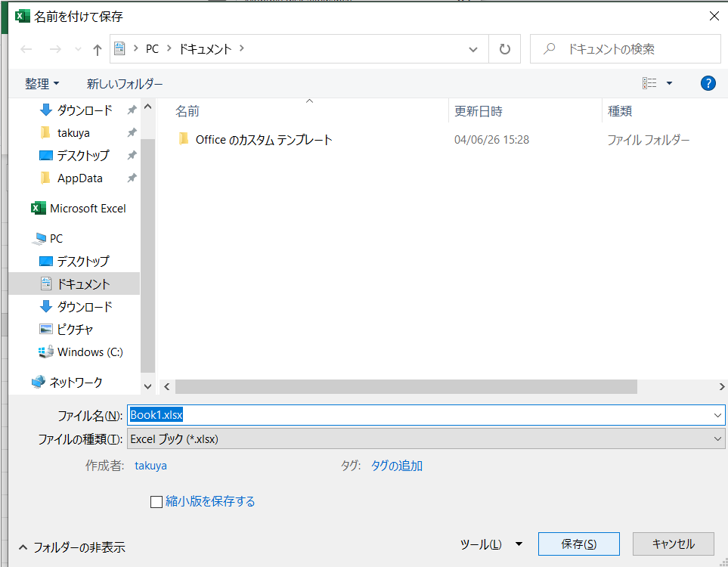
Task: Click the ファイル名 input field
Action: pos(420,415)
